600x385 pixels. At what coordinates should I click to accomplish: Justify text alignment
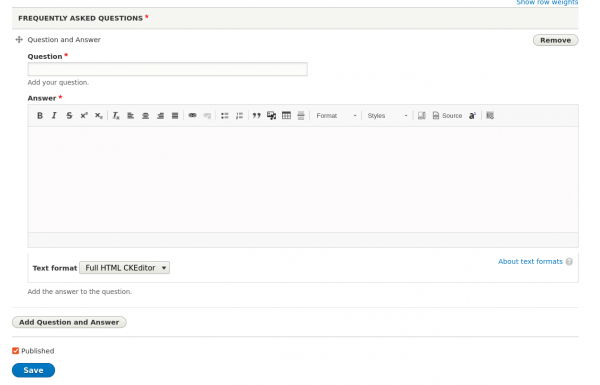pos(175,116)
